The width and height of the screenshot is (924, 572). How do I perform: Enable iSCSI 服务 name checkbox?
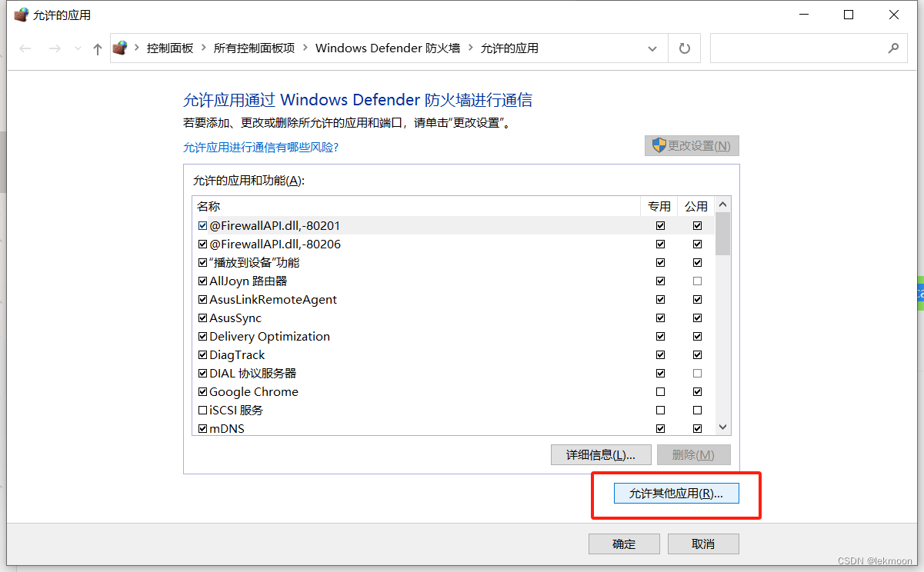(x=203, y=411)
